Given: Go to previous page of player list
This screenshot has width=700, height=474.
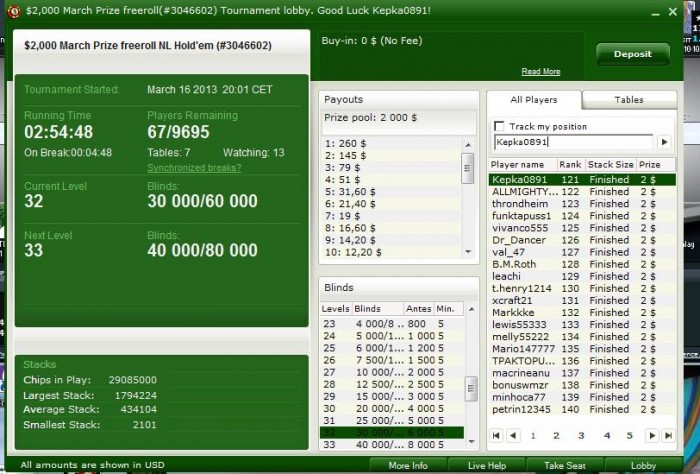Looking at the screenshot, I should click(x=513, y=435).
